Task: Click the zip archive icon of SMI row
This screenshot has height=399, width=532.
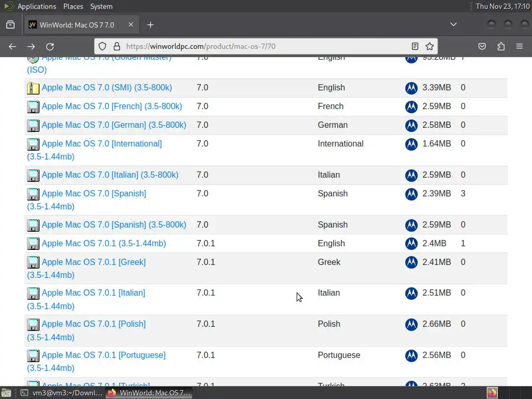Action: pyautogui.click(x=33, y=88)
